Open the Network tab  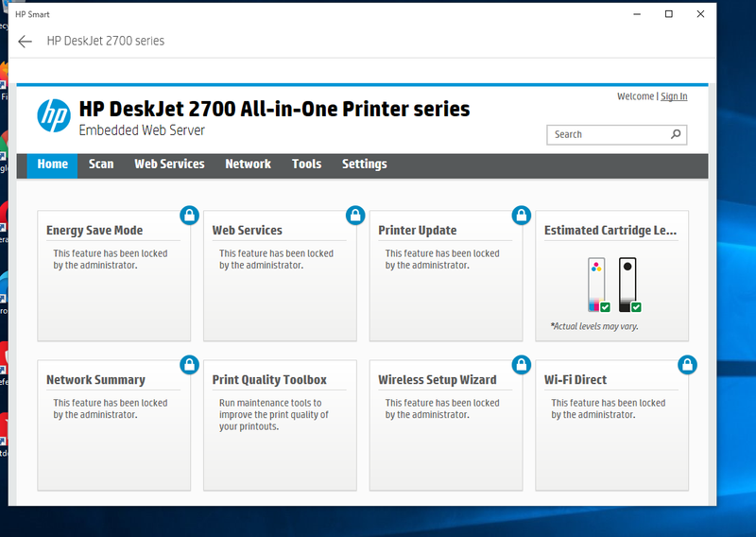pos(249,165)
